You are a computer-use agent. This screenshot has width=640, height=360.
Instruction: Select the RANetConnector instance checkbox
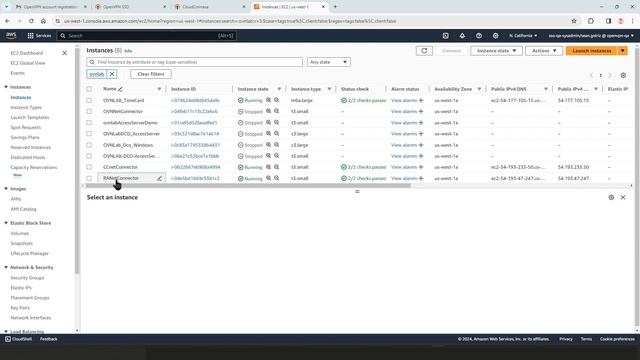coord(89,178)
